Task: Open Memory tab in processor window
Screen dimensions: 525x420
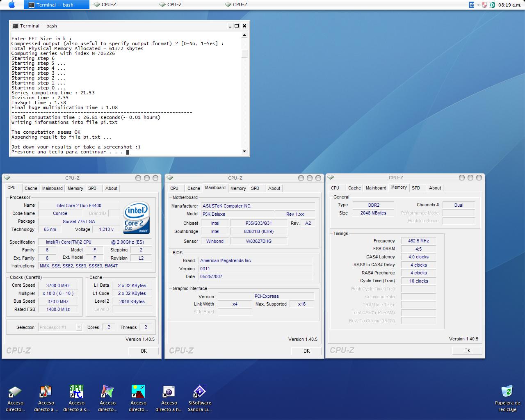Action: 75,188
